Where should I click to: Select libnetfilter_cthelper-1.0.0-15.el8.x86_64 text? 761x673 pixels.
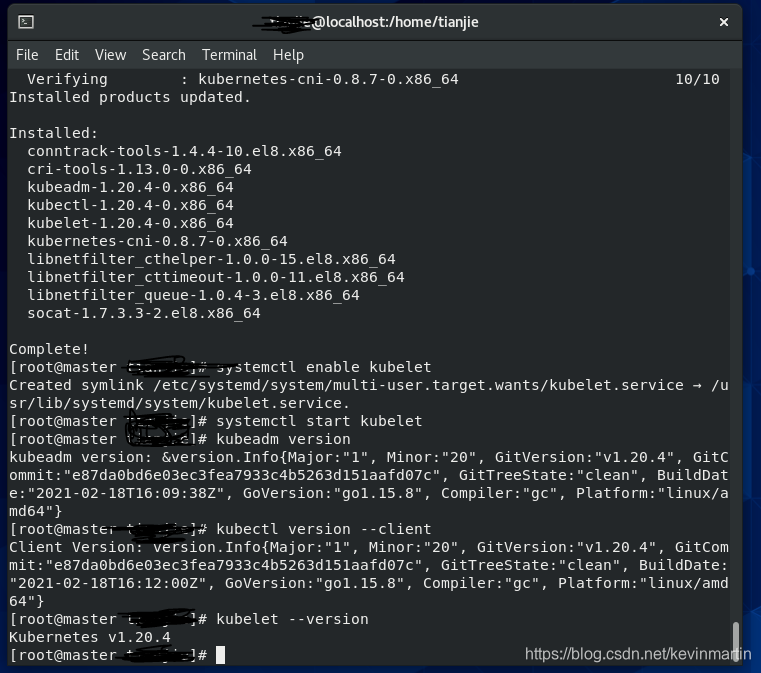click(x=211, y=259)
